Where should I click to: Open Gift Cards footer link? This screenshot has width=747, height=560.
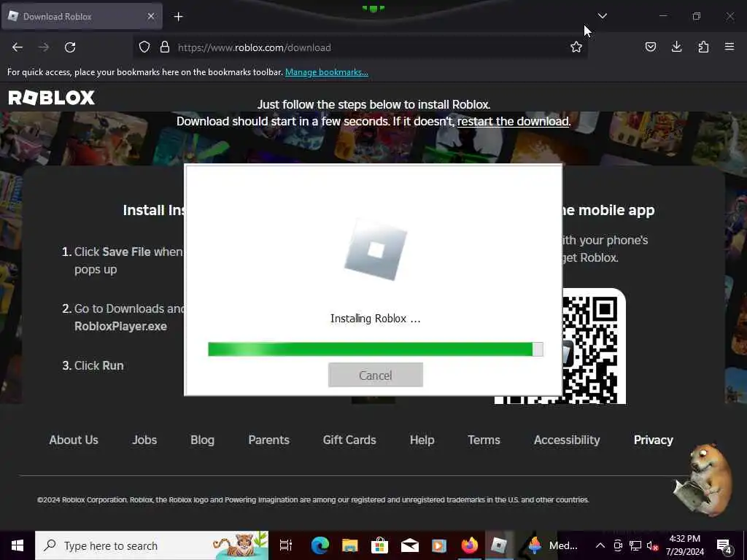tap(349, 440)
